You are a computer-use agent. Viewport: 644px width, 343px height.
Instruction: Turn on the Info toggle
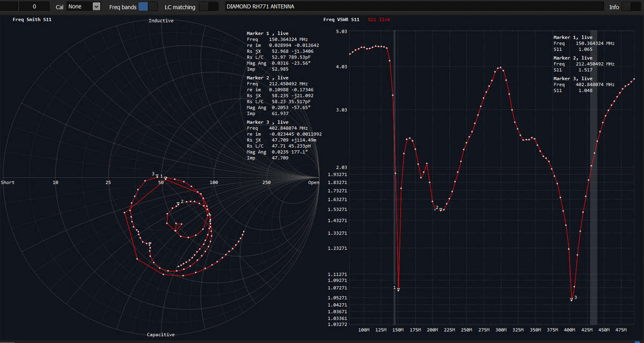click(x=631, y=6)
